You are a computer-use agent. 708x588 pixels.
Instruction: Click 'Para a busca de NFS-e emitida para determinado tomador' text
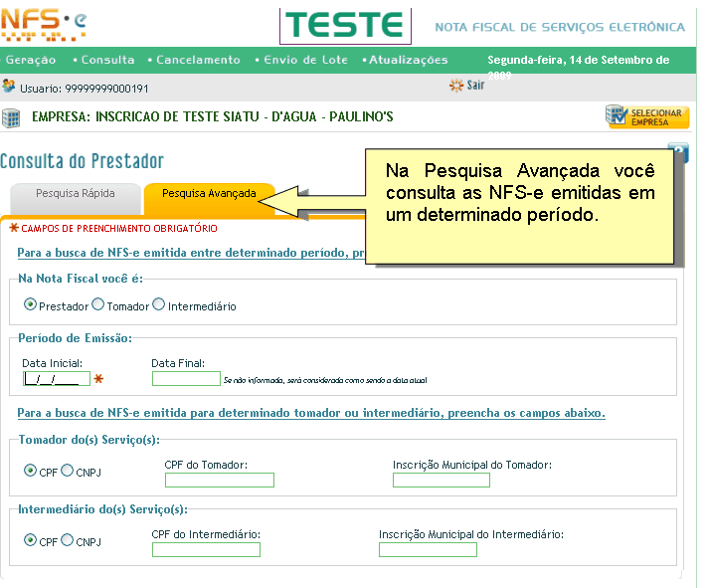pos(311,413)
